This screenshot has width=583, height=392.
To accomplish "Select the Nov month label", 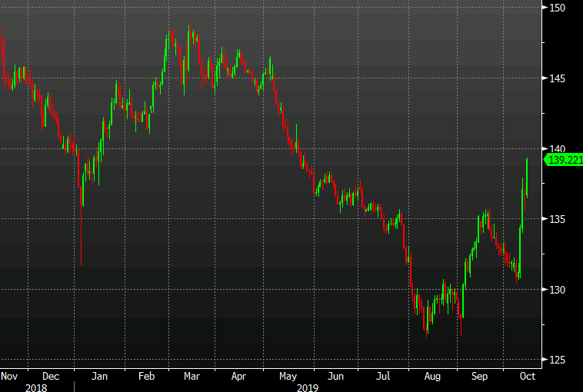I will (9, 376).
